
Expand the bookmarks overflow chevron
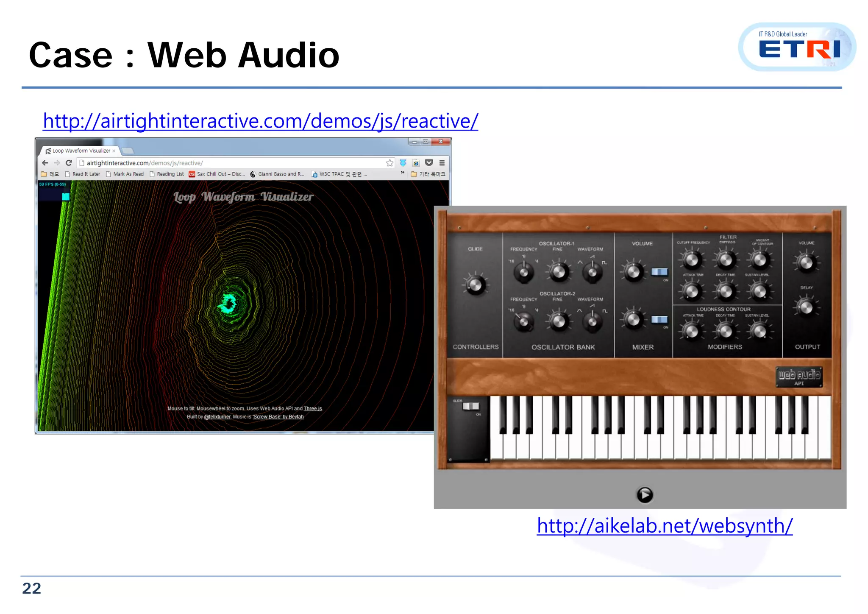click(x=402, y=173)
